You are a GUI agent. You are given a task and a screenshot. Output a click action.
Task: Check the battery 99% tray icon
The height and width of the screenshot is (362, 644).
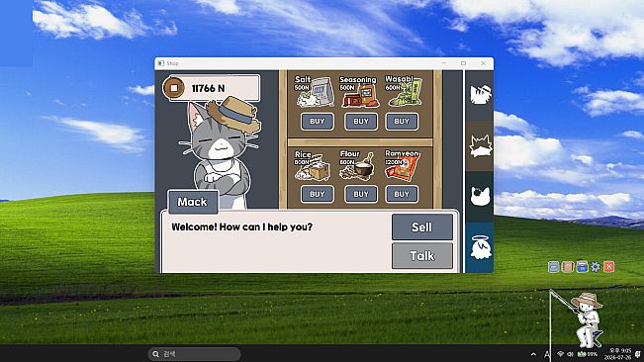(x=588, y=354)
